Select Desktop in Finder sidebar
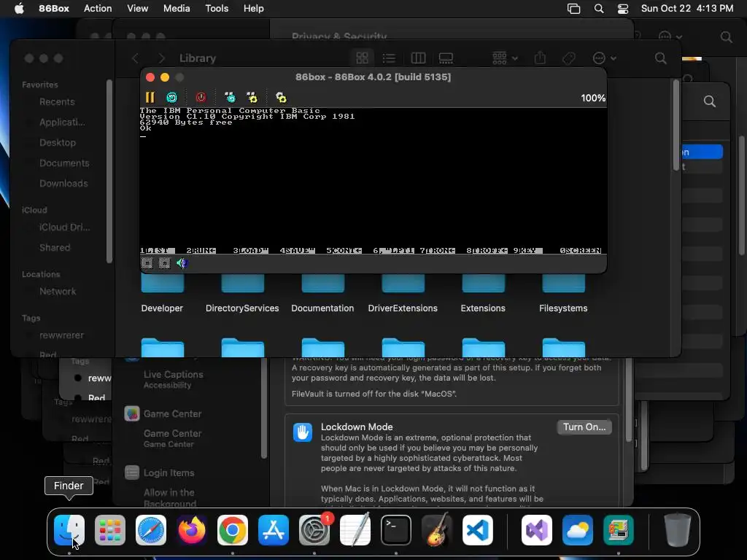This screenshot has width=747, height=560. point(58,143)
